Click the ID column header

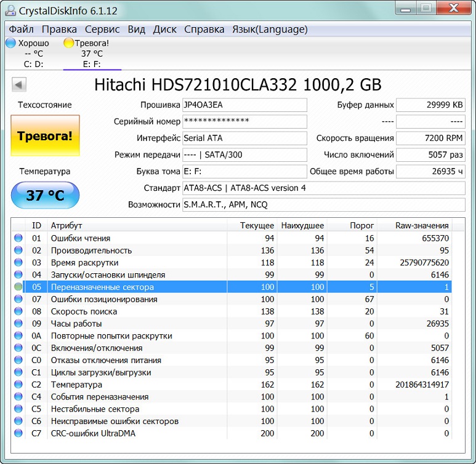coord(36,225)
